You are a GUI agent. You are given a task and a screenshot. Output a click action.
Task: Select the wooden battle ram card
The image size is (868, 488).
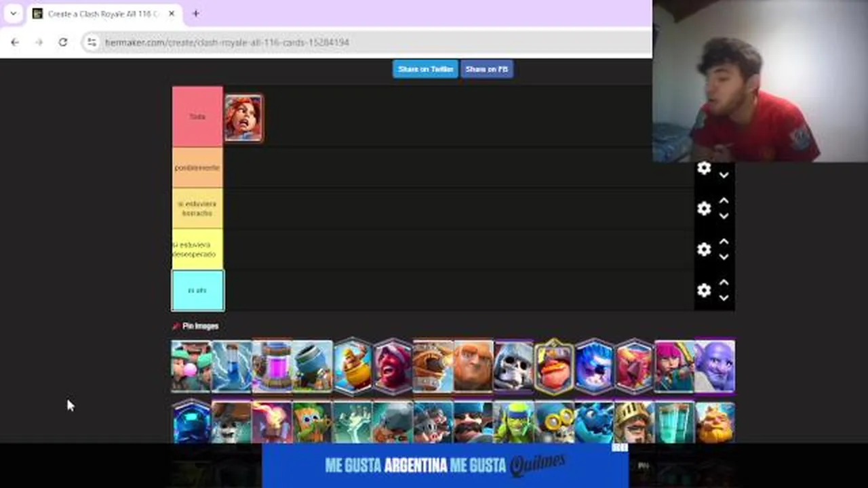(x=433, y=366)
